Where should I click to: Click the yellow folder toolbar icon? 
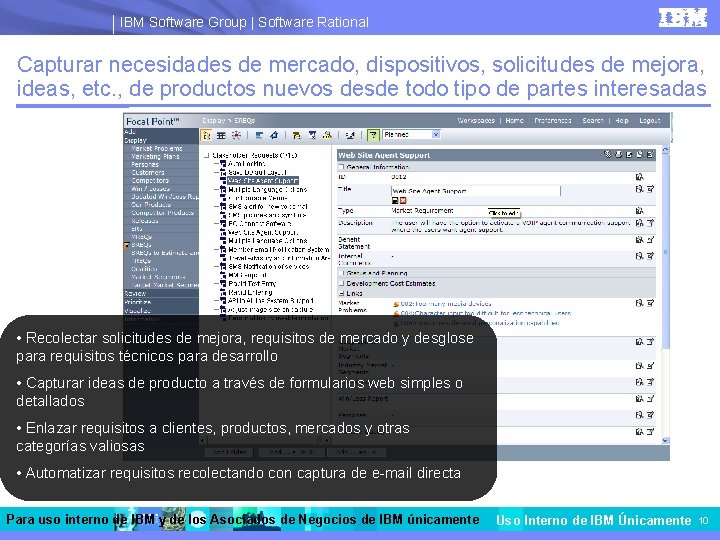pyautogui.click(x=297, y=135)
